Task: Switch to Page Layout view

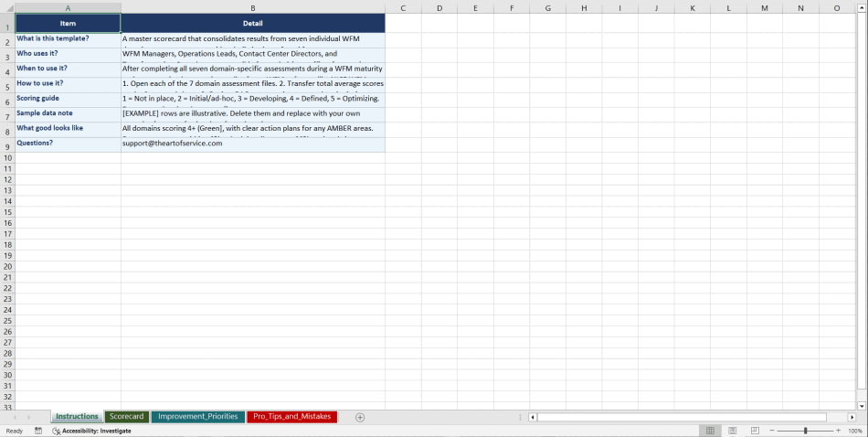Action: pos(733,431)
